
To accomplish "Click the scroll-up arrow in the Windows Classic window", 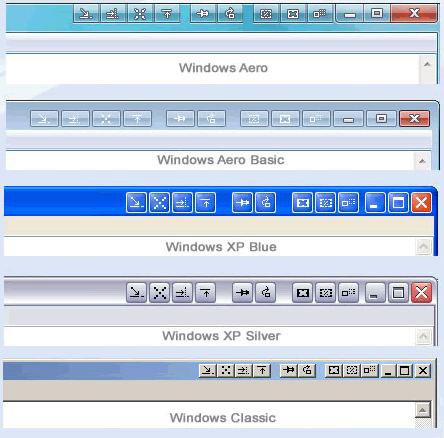I will point(423,410).
